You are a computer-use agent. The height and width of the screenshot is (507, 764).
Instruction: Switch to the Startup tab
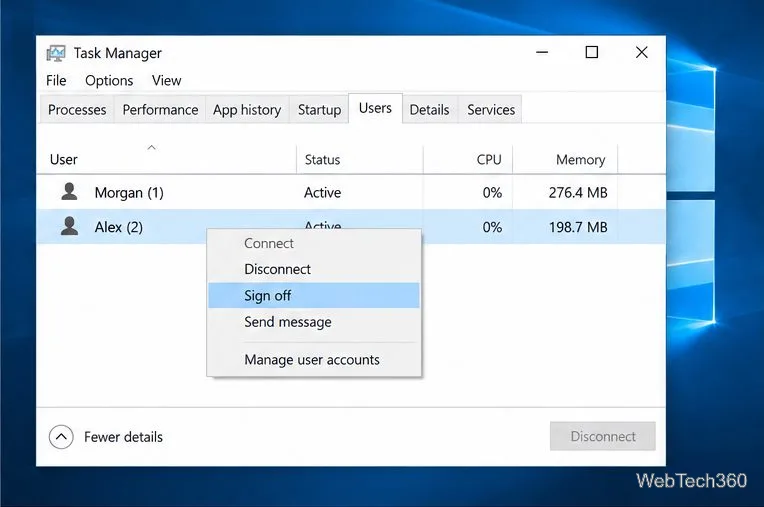point(319,110)
